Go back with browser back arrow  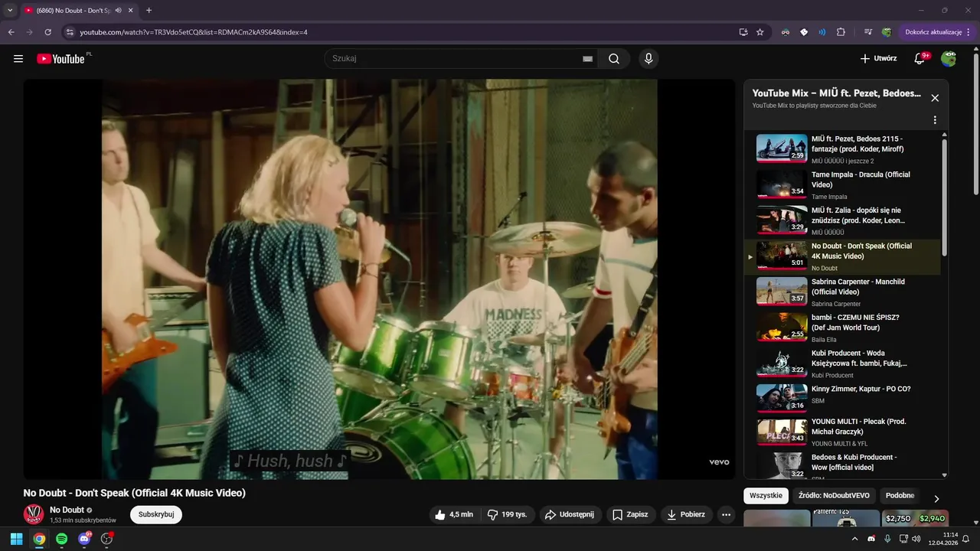point(11,32)
